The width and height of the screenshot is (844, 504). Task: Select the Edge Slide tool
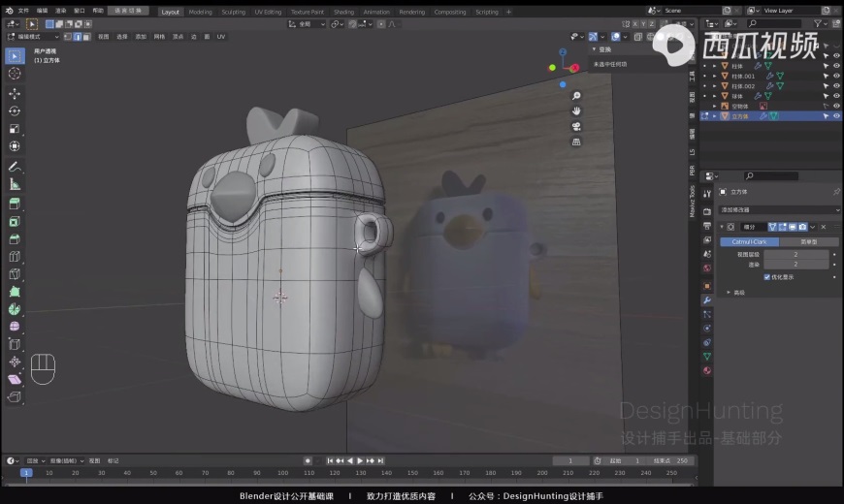(x=15, y=344)
